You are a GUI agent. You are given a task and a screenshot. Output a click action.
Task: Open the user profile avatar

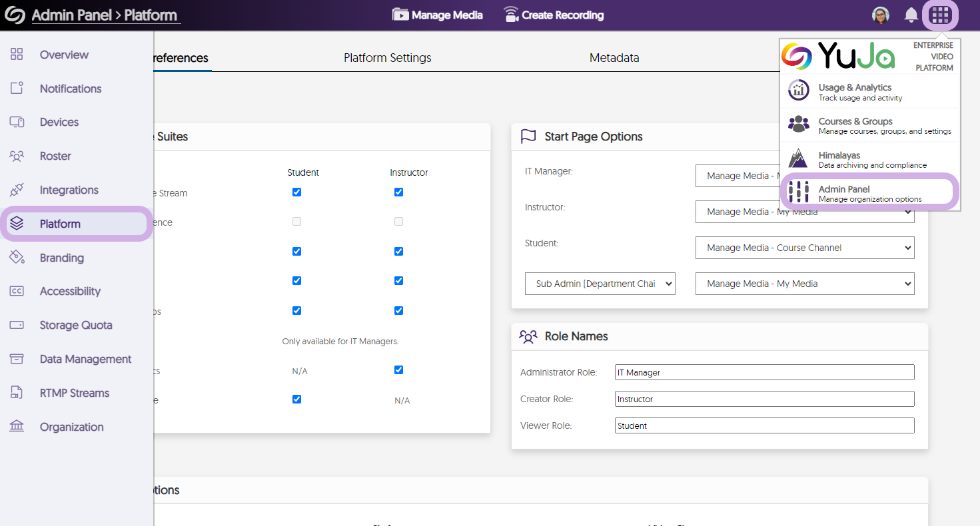(881, 15)
